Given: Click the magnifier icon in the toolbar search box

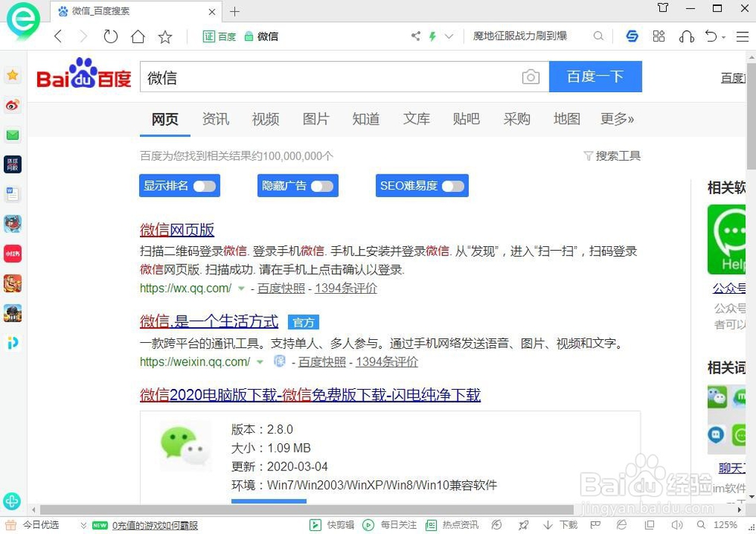Looking at the screenshot, I should 598,36.
